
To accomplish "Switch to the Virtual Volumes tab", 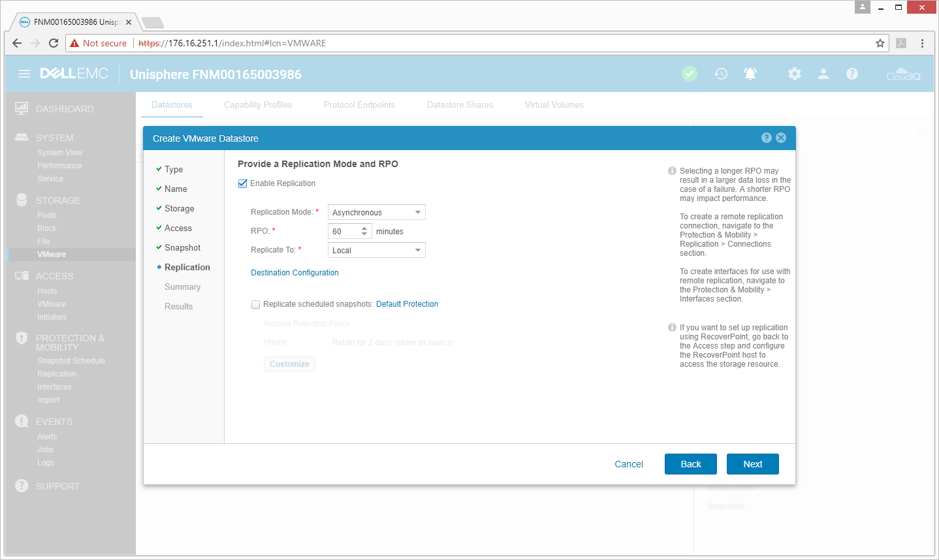I will point(554,104).
